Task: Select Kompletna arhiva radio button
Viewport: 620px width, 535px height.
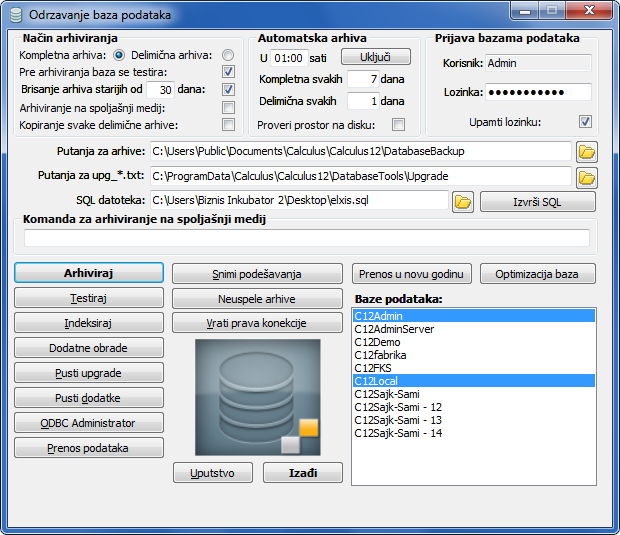Action: pyautogui.click(x=119, y=55)
